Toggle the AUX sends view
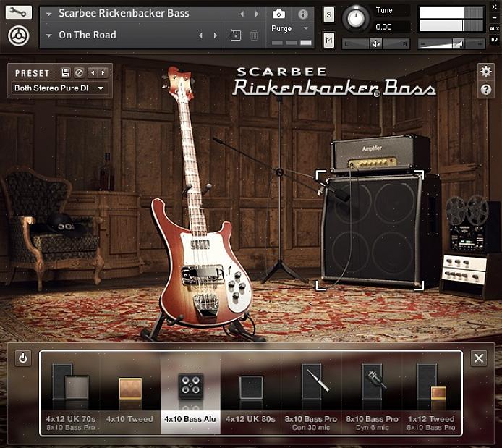This screenshot has width=502, height=448. tap(494, 28)
